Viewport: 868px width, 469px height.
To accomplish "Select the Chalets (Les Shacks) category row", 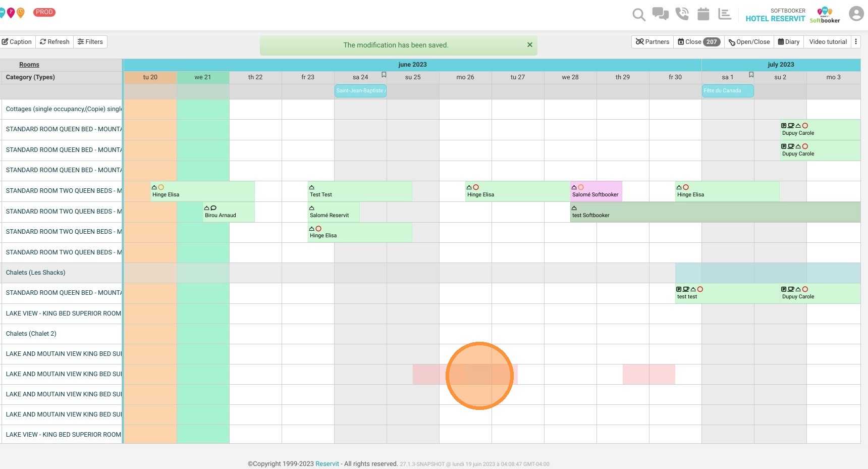I will 61,273.
